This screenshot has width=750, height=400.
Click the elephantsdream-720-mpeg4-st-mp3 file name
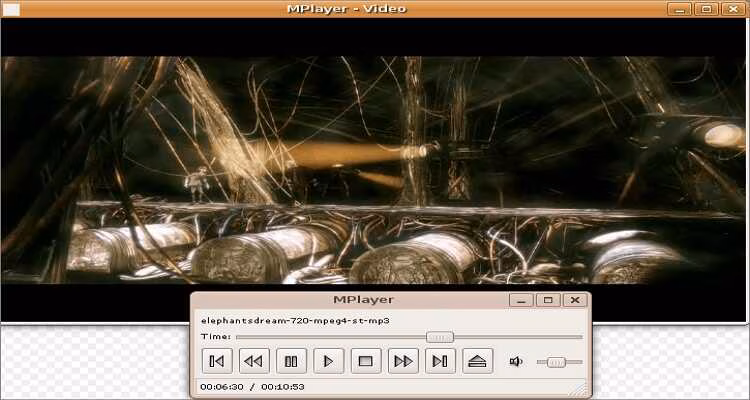(x=295, y=321)
